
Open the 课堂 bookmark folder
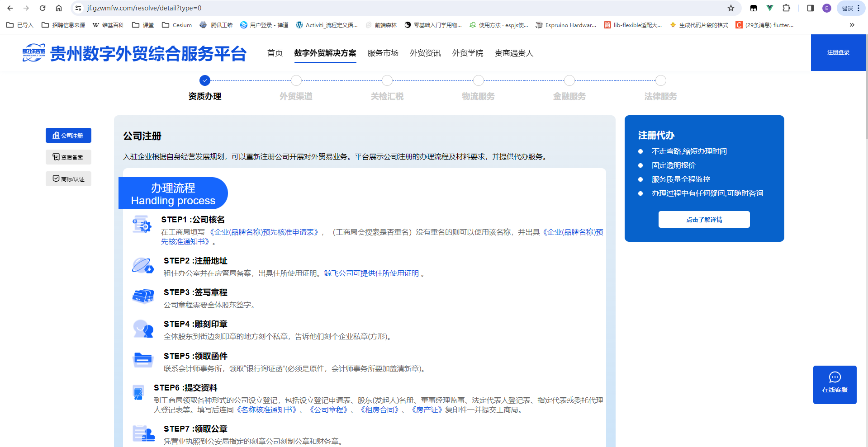point(143,25)
